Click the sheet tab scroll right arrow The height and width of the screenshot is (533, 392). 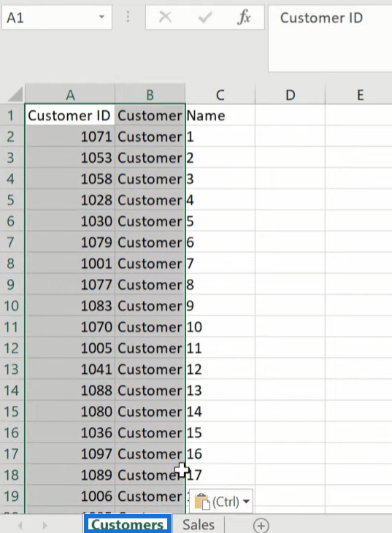click(x=45, y=526)
